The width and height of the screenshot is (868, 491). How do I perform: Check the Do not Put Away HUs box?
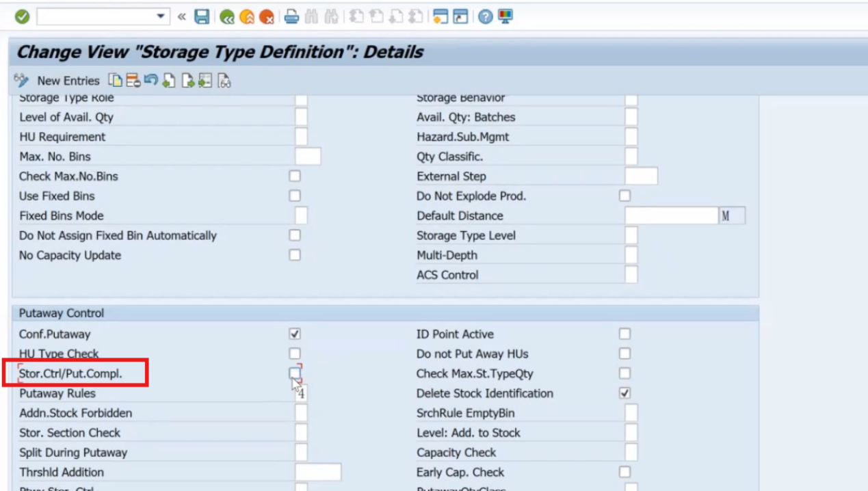click(x=624, y=354)
